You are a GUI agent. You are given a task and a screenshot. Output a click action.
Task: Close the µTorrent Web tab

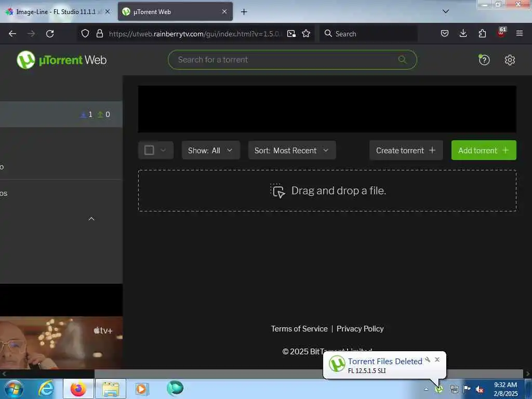pos(224,11)
